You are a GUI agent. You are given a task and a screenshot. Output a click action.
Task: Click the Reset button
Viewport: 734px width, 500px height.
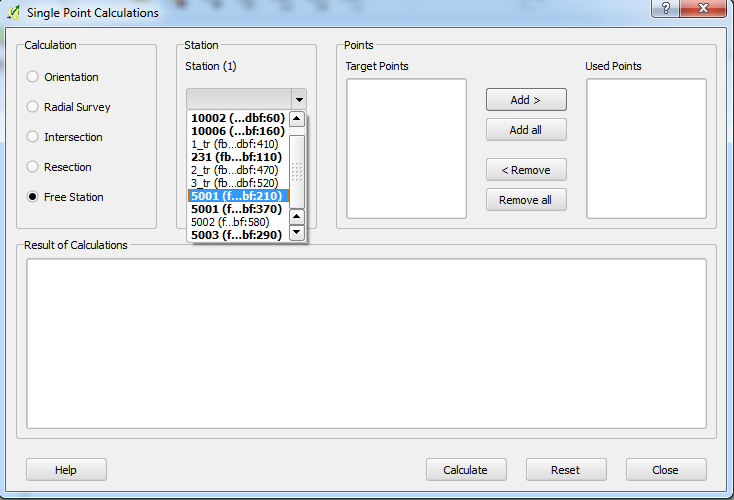[x=565, y=470]
